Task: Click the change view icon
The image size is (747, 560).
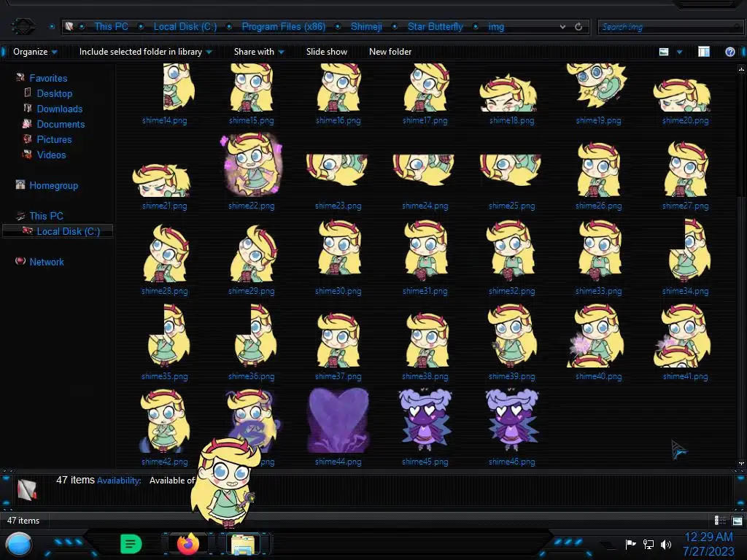Action: 664,52
